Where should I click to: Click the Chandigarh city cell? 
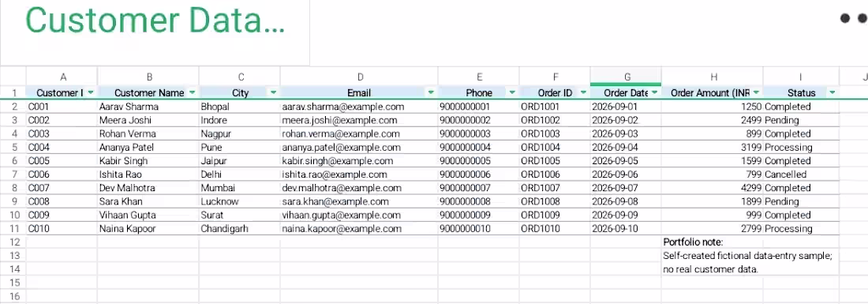(x=240, y=229)
